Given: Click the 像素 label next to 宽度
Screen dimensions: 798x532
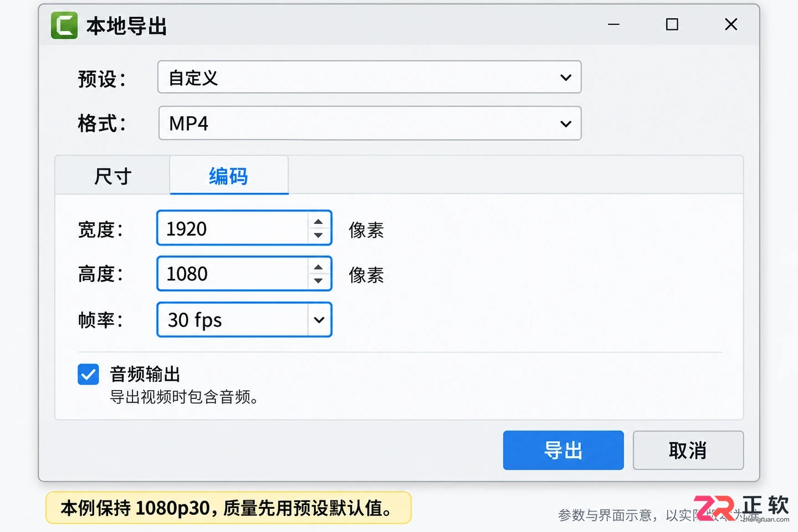Looking at the screenshot, I should 366,230.
